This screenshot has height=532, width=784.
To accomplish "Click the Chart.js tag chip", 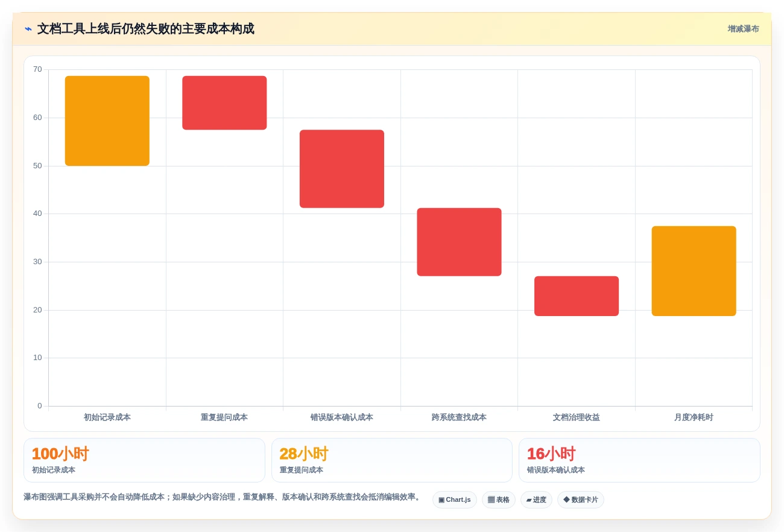I will (x=455, y=499).
